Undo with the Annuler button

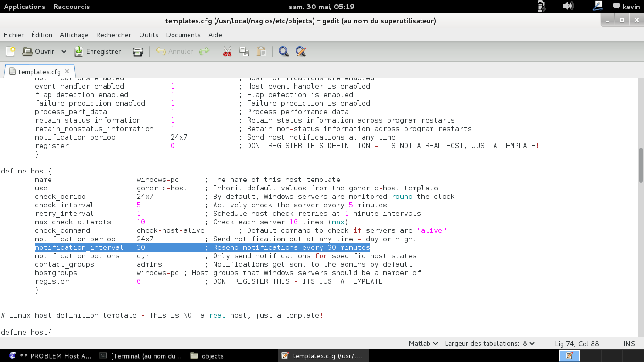(174, 51)
